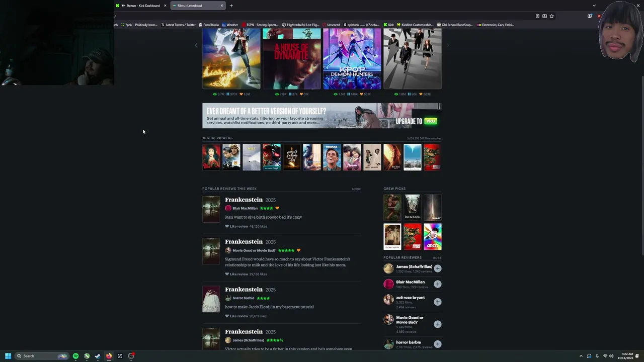Open ESPN - Serving Sports bookmark
The image size is (644, 362).
coord(260,25)
